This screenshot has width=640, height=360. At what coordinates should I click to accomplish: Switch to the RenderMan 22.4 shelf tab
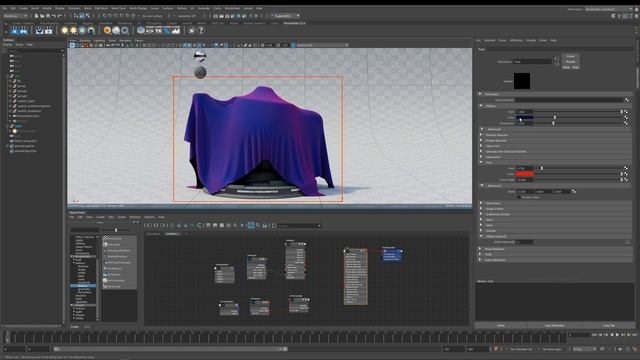[x=294, y=23]
